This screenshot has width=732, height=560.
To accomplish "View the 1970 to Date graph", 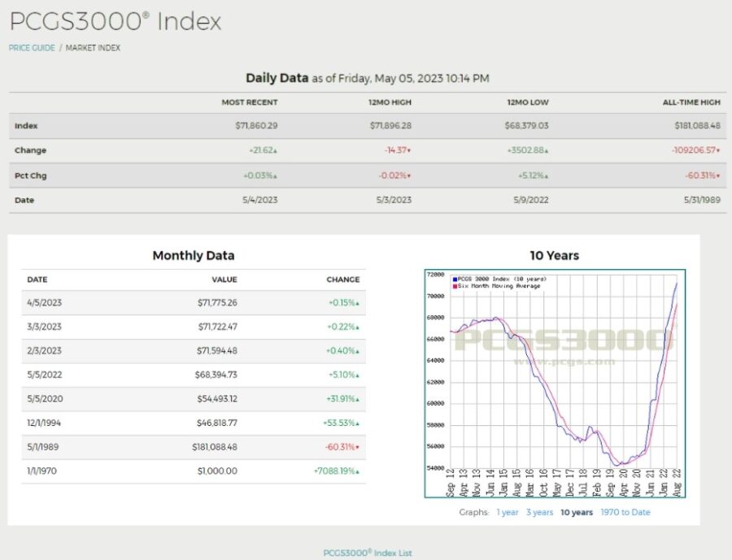I will pyautogui.click(x=625, y=512).
